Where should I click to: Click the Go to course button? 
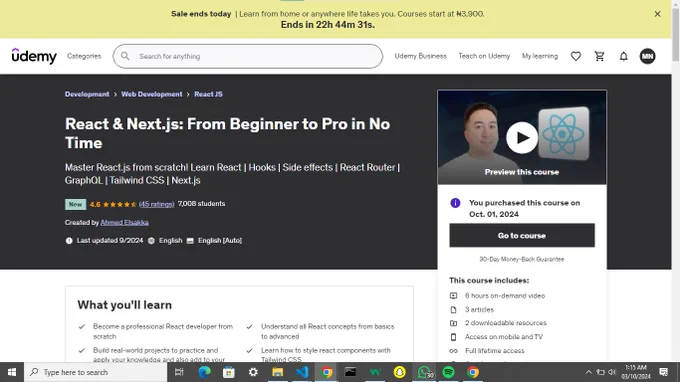522,235
